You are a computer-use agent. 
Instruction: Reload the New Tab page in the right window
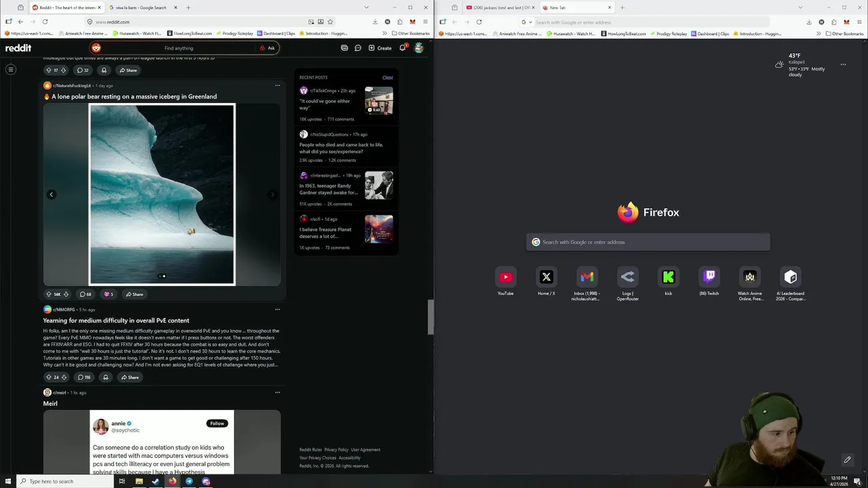pos(479,22)
